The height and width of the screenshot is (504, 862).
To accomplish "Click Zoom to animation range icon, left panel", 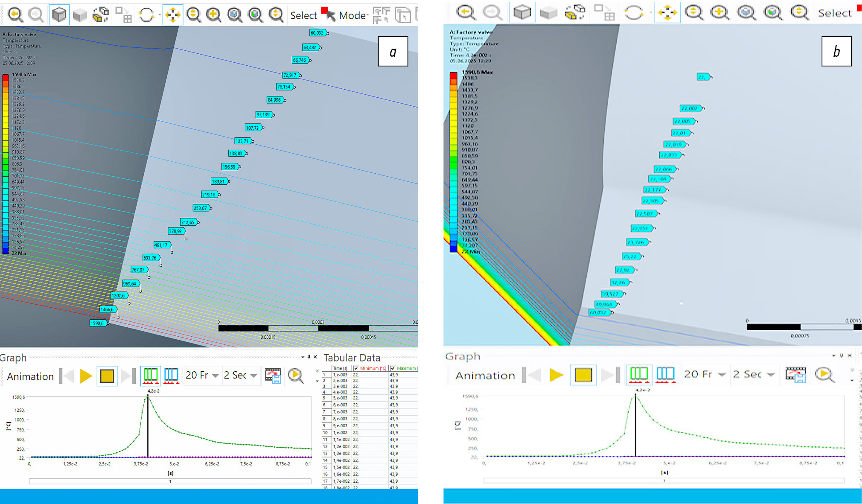I will (295, 376).
